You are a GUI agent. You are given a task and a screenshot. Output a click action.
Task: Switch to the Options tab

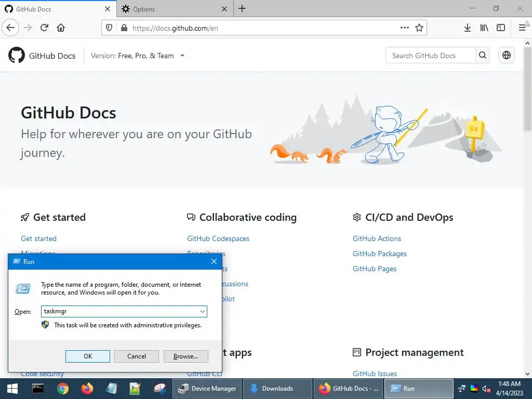(175, 9)
